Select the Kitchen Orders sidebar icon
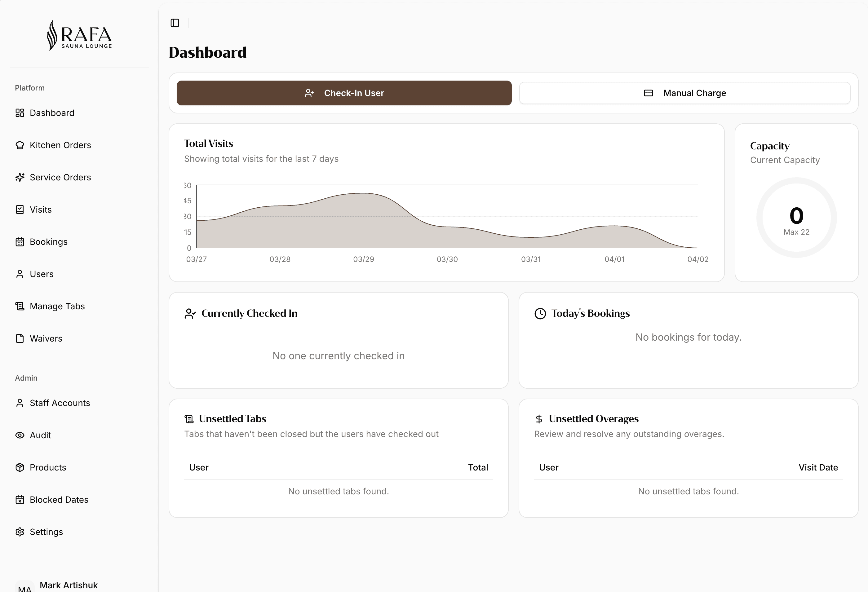This screenshot has width=868, height=592. pos(20,145)
